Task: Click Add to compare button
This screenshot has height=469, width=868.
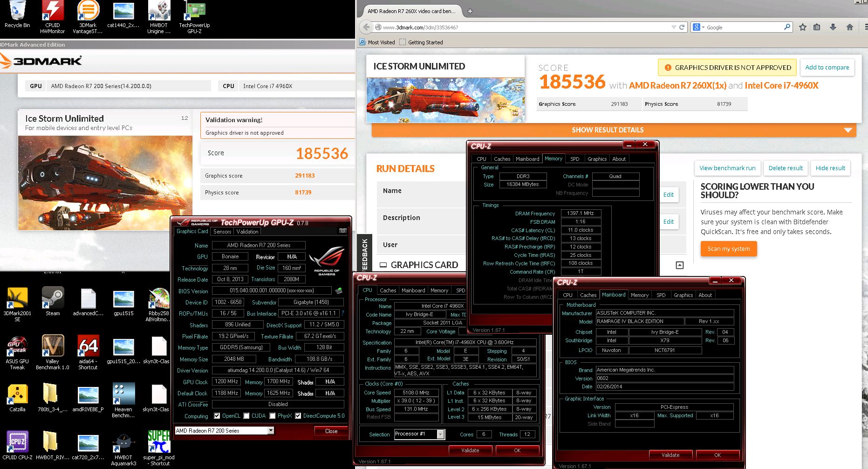Action: [x=827, y=67]
